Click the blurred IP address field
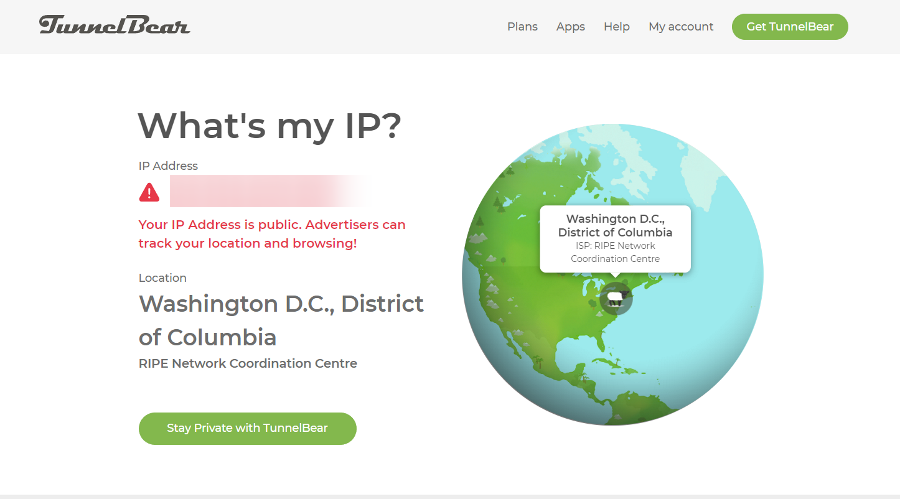Image resolution: width=900 pixels, height=499 pixels. (270, 191)
